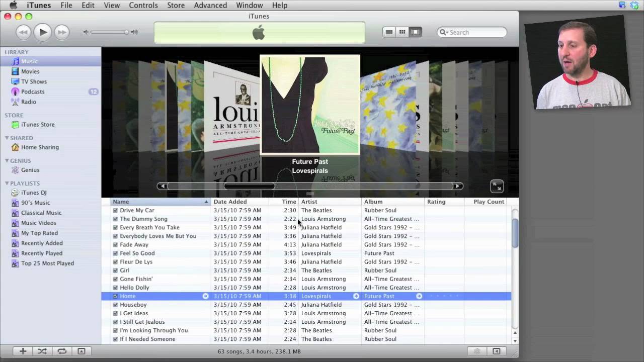Collapse the Playlists section triangle
Viewport: 644px width, 362px height.
(x=7, y=183)
